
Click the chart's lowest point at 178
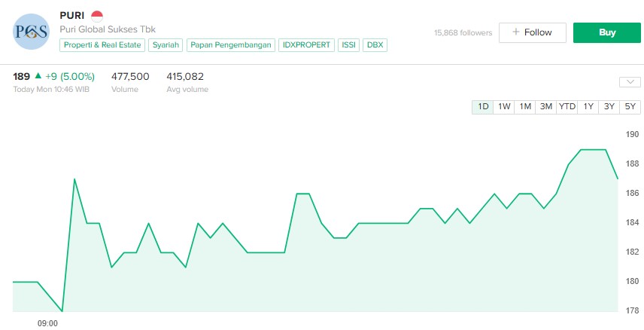coord(62,310)
